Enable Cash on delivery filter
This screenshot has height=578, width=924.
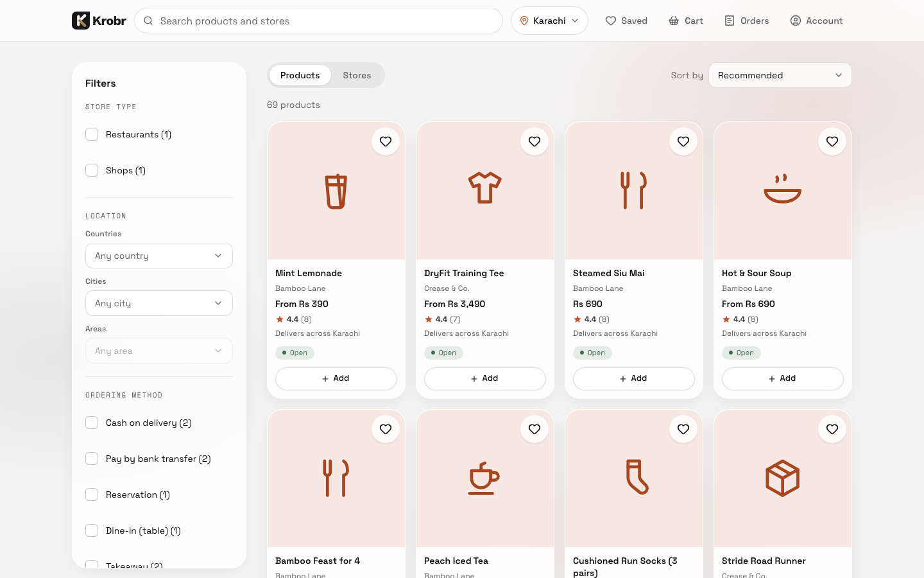pos(92,423)
